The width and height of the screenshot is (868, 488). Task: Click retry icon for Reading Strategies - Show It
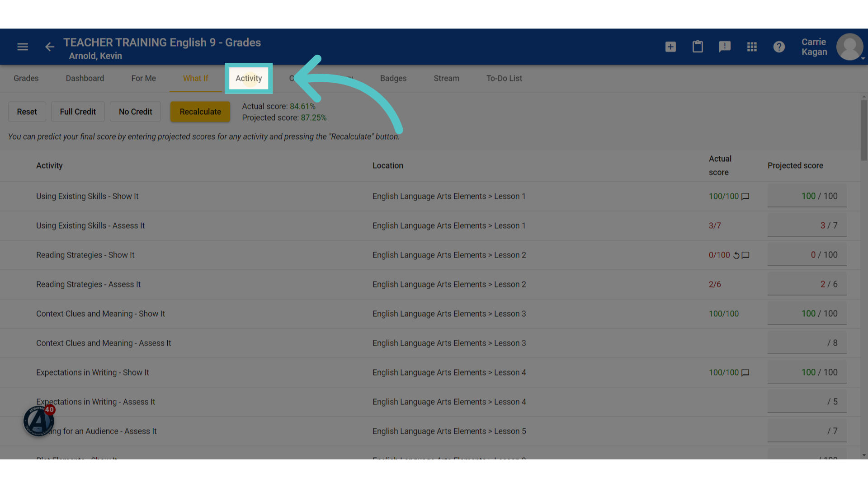coord(736,255)
